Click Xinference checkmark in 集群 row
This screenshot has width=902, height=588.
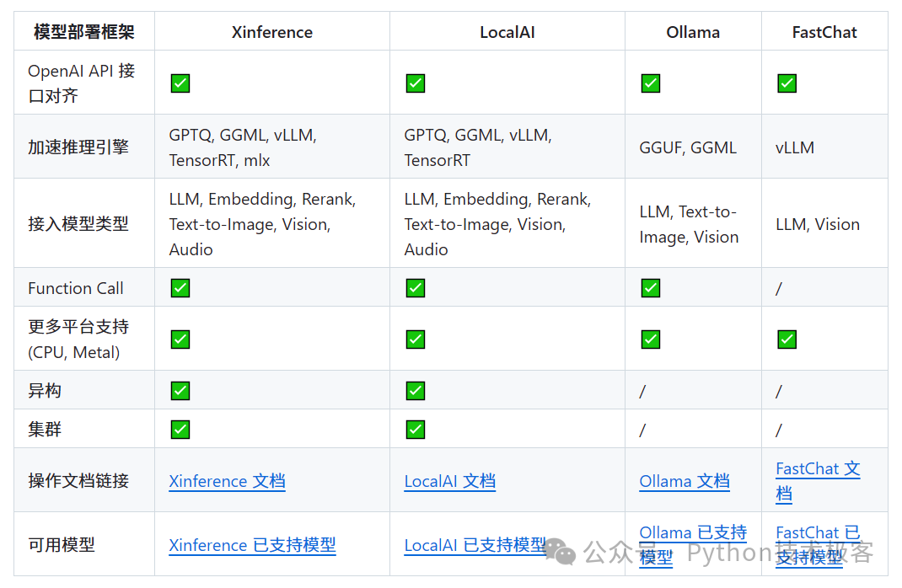tap(180, 430)
